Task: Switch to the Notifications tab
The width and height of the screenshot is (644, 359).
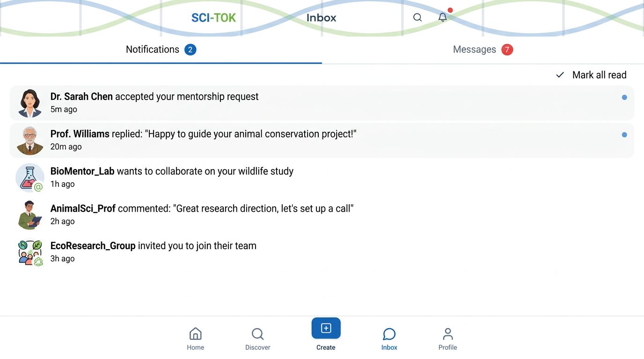Action: click(161, 50)
